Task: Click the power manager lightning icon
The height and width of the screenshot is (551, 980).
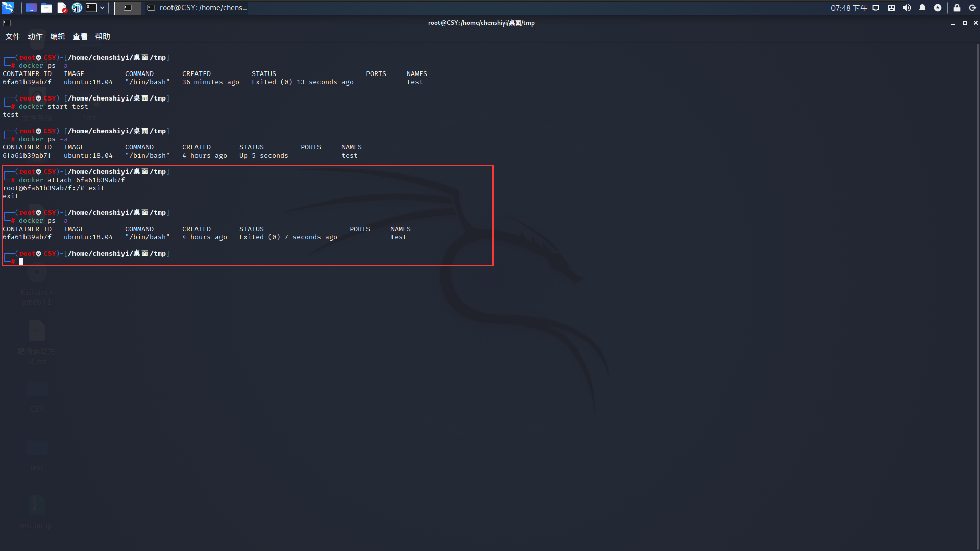Action: click(938, 8)
